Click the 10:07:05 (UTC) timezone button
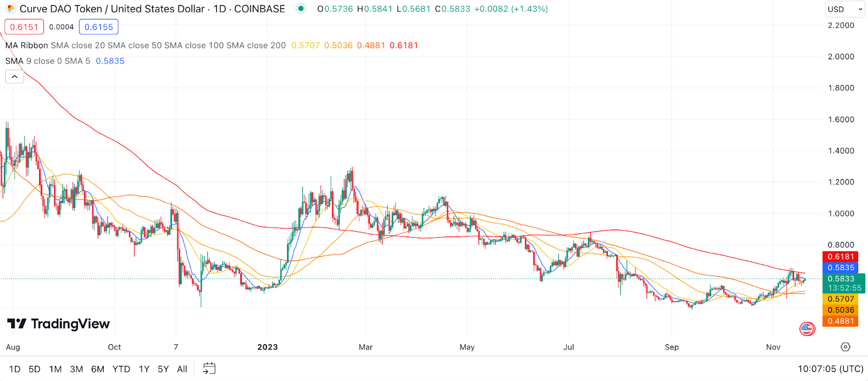This screenshot has height=381, width=868. tap(831, 369)
